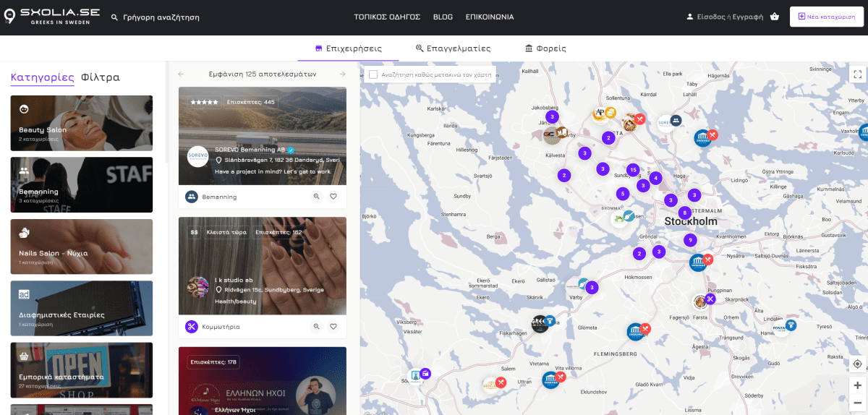Click the Εγγραφή register link

(747, 17)
